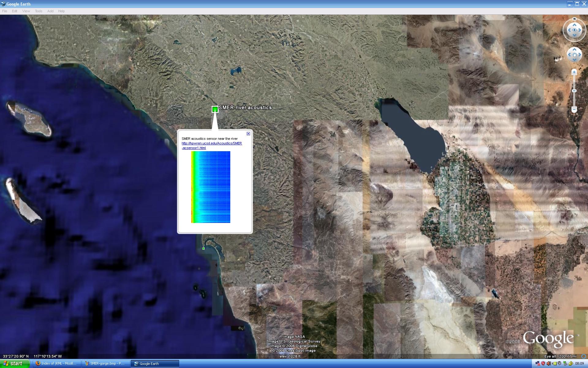Click the network connection tray icon
The height and width of the screenshot is (368, 588).
coord(538,363)
